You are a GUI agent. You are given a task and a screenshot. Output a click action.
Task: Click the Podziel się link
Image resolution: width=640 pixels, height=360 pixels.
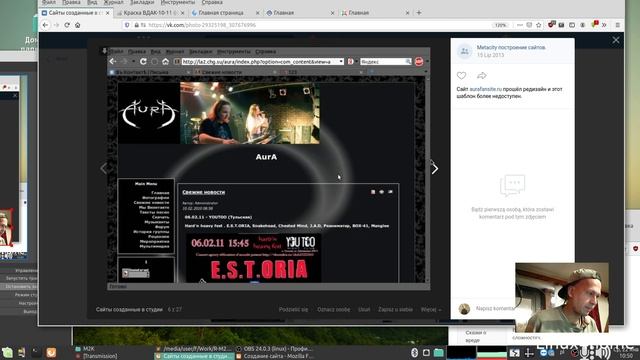(293, 309)
